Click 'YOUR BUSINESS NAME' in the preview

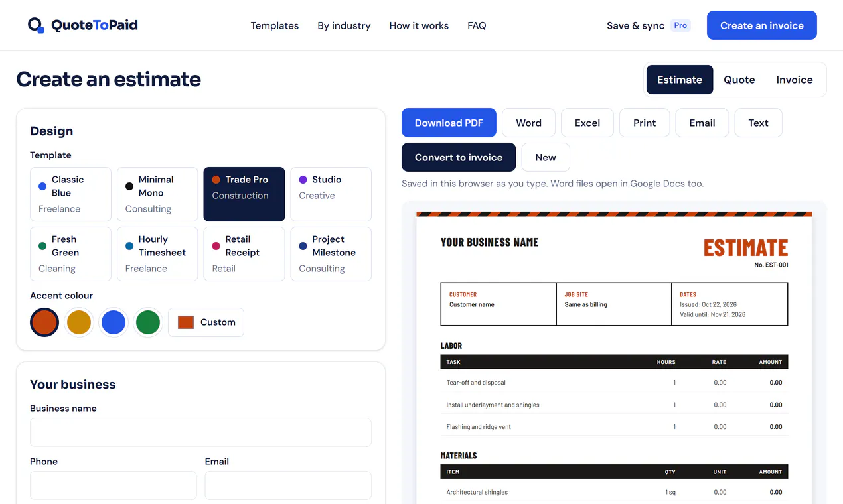click(x=490, y=243)
